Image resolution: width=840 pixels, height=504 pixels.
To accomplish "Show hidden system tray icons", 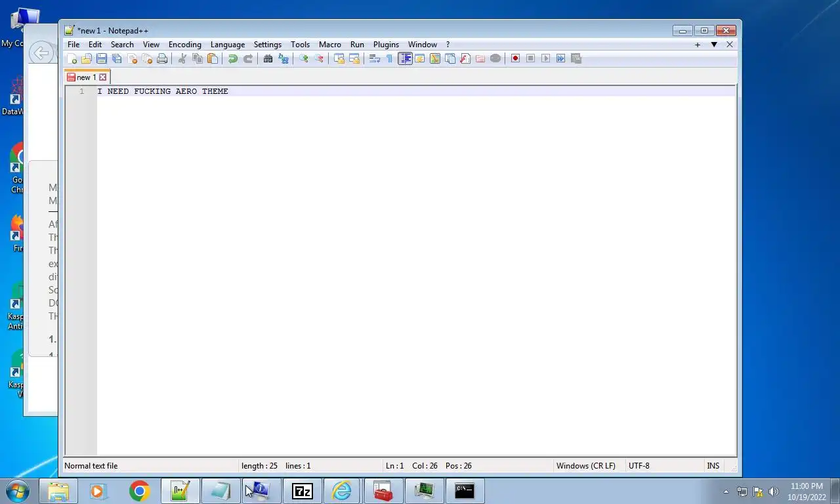I will click(x=726, y=492).
